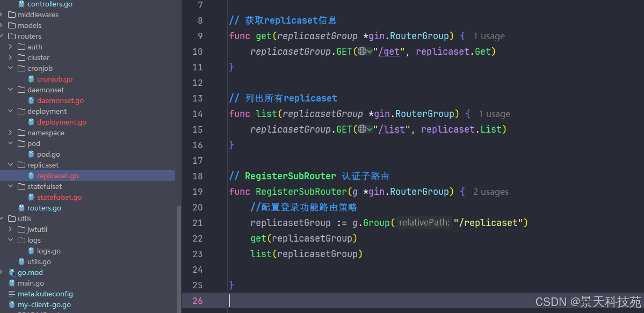The height and width of the screenshot is (313, 644).
Task: Click the Go file icon beside controllers.go
Action: [21, 4]
